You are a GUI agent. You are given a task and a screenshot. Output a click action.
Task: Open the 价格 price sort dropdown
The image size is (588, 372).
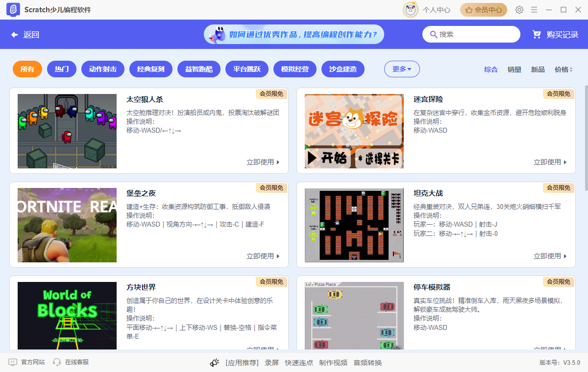[563, 70]
